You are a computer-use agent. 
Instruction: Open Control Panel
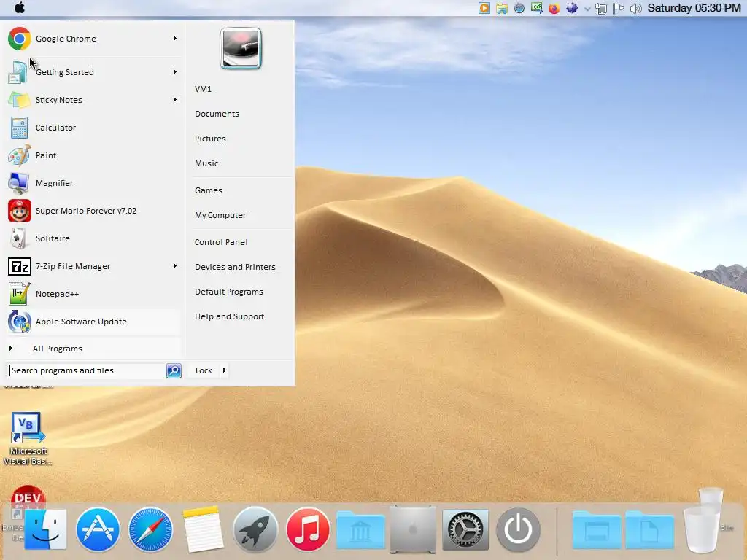click(221, 242)
